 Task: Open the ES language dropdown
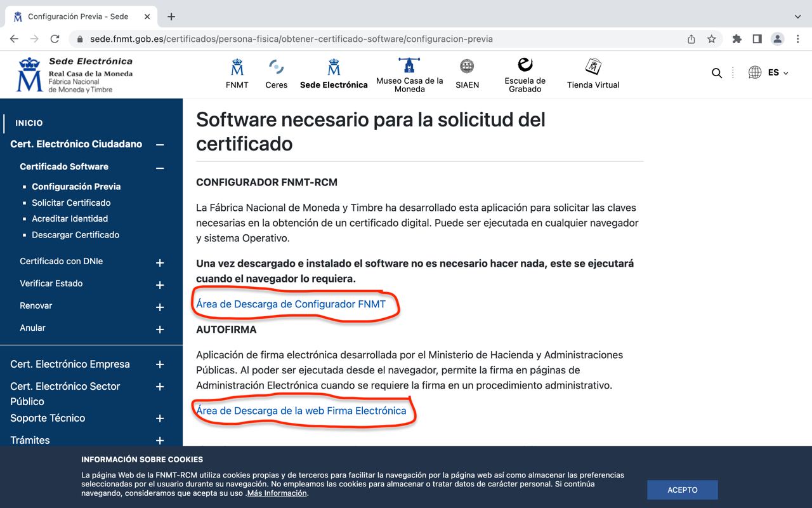point(778,72)
